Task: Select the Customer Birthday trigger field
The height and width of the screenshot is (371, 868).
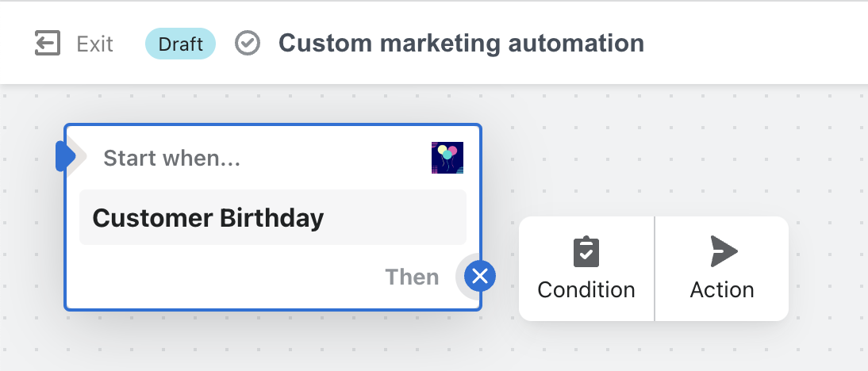Action: (x=272, y=217)
